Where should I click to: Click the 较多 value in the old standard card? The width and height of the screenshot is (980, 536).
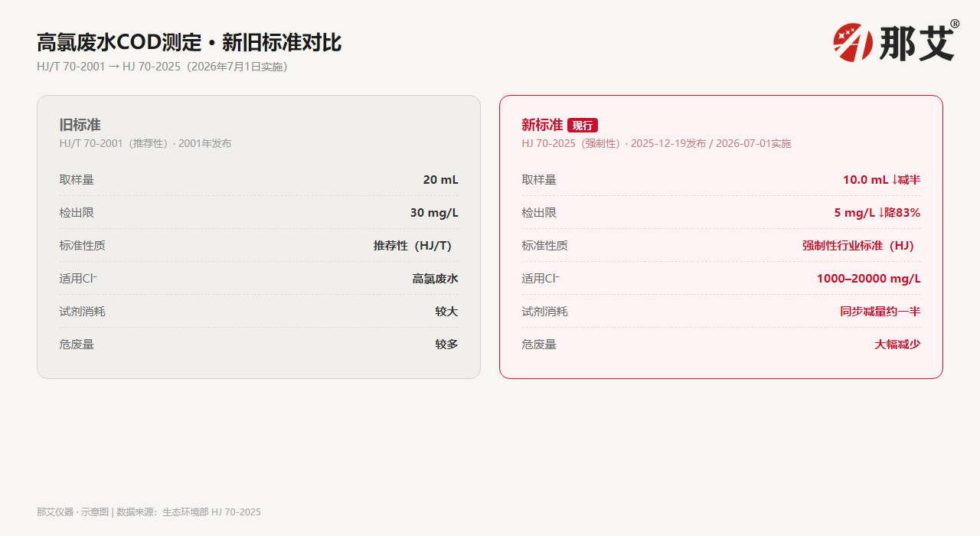447,345
